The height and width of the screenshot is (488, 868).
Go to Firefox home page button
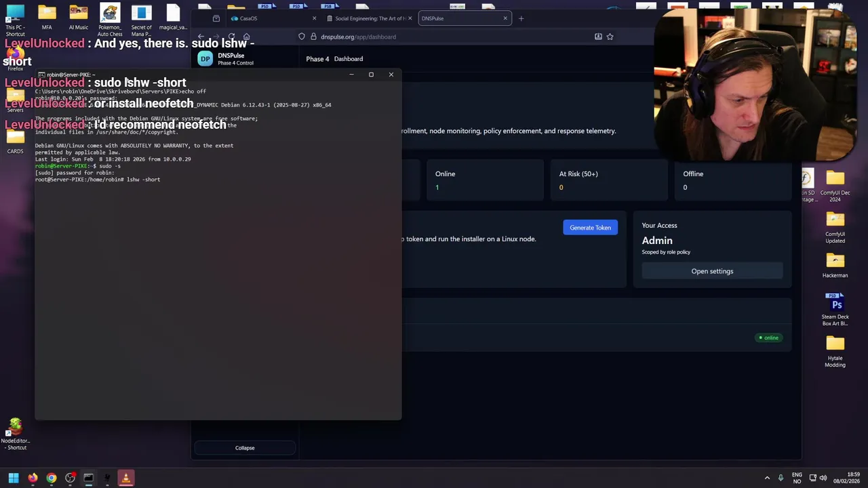[x=247, y=37]
